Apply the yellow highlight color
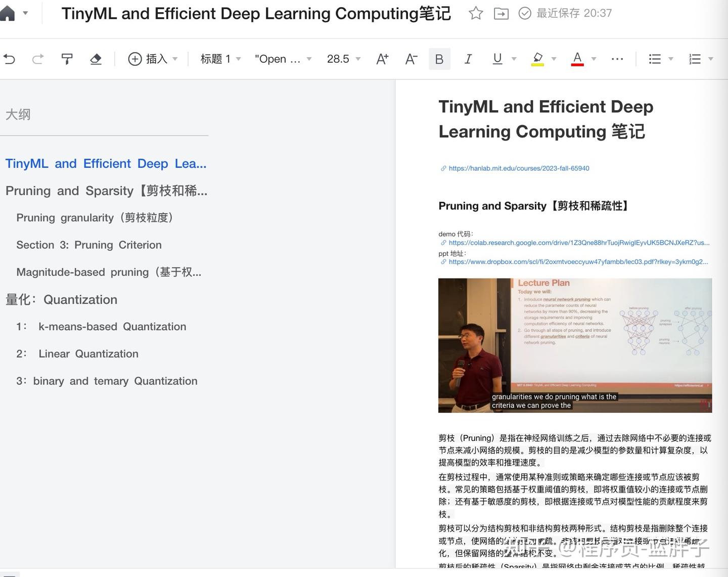 pyautogui.click(x=538, y=59)
